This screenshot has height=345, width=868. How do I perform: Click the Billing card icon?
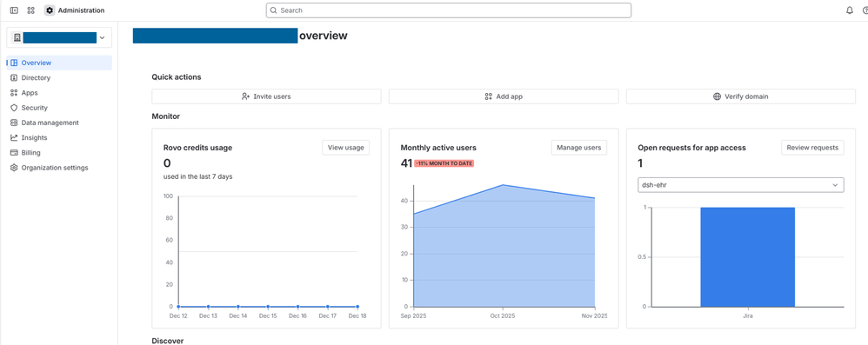(15, 153)
